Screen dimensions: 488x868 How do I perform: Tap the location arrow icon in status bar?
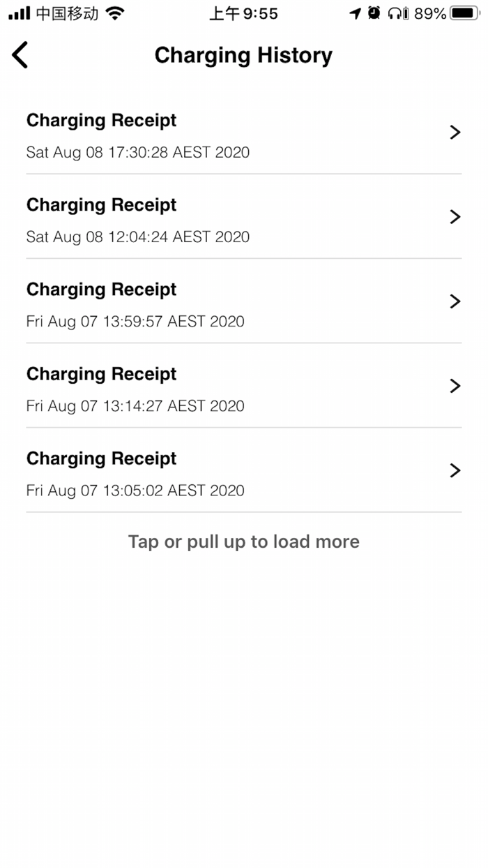(356, 12)
